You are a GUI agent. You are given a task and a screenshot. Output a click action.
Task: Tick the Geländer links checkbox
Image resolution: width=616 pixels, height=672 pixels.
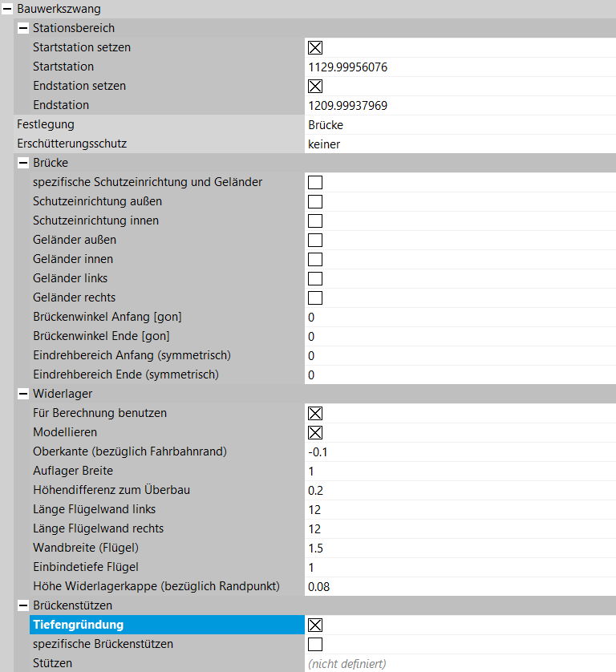315,279
